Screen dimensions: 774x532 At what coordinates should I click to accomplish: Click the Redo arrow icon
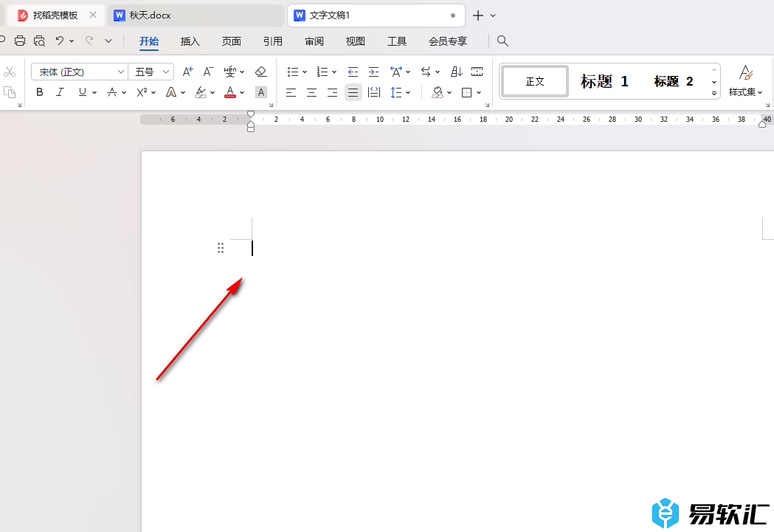tap(89, 41)
